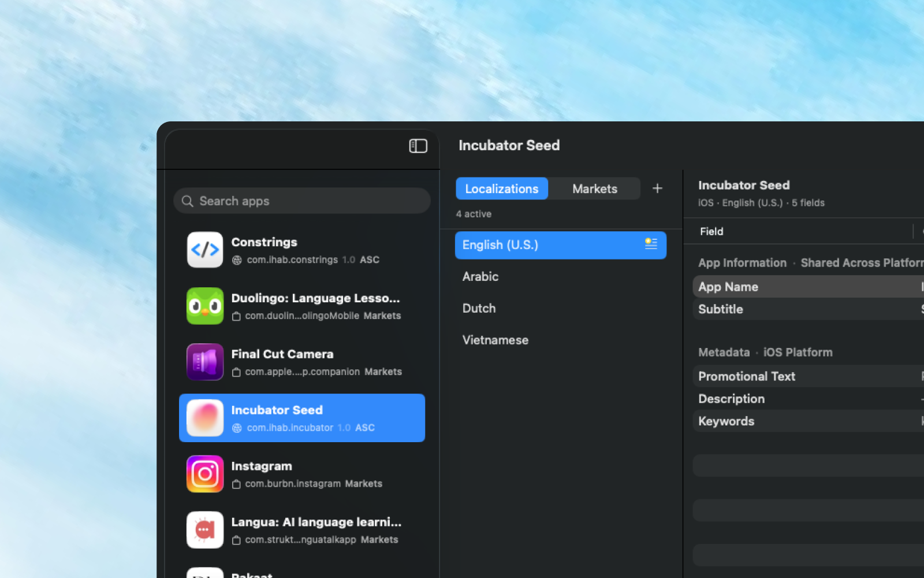Select the Keywords field row
Viewport: 924px width, 578px height.
808,421
